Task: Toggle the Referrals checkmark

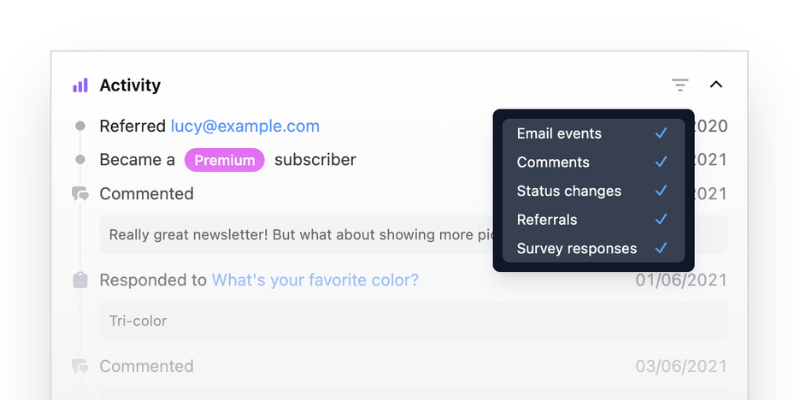Action: pos(661,219)
